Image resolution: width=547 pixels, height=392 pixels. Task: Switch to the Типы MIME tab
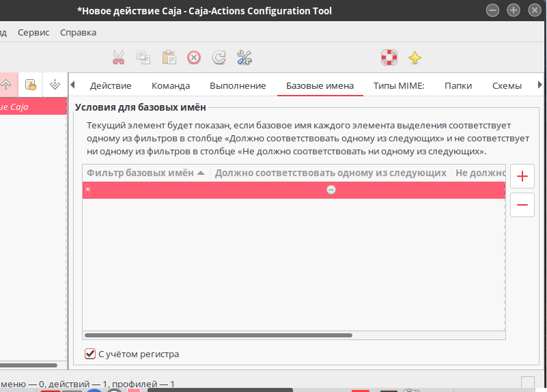click(x=399, y=86)
